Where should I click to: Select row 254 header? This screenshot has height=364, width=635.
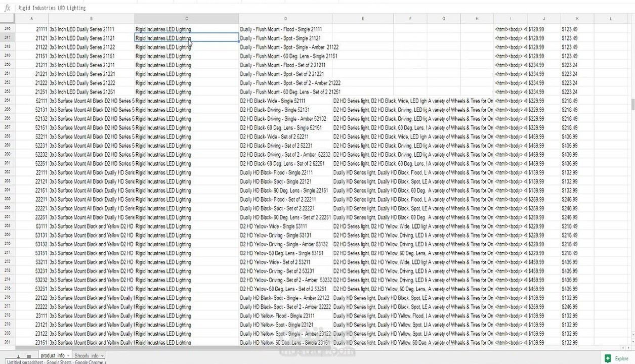point(8,101)
